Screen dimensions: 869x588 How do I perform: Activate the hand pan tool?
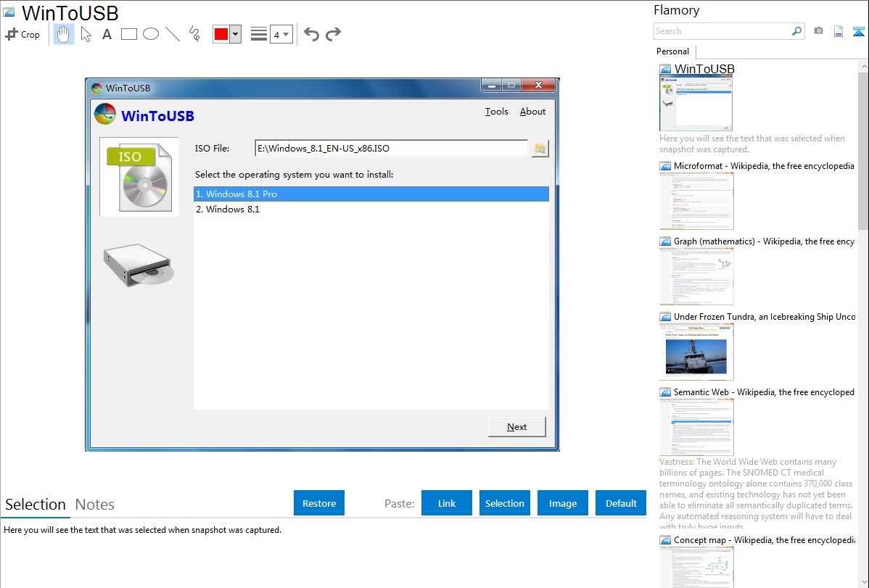[64, 34]
